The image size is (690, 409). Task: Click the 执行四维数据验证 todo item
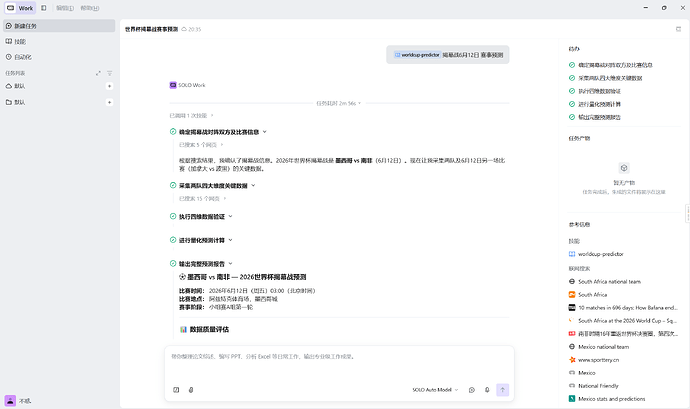tap(595, 91)
